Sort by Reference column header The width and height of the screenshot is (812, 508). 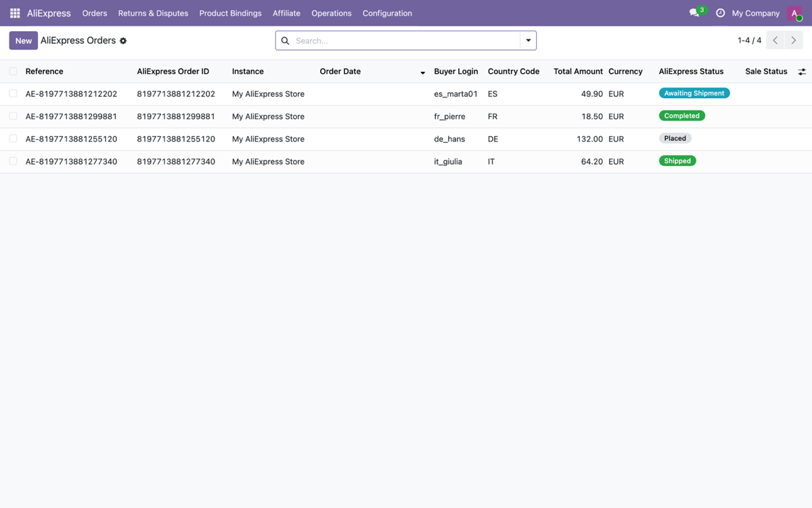click(x=44, y=71)
